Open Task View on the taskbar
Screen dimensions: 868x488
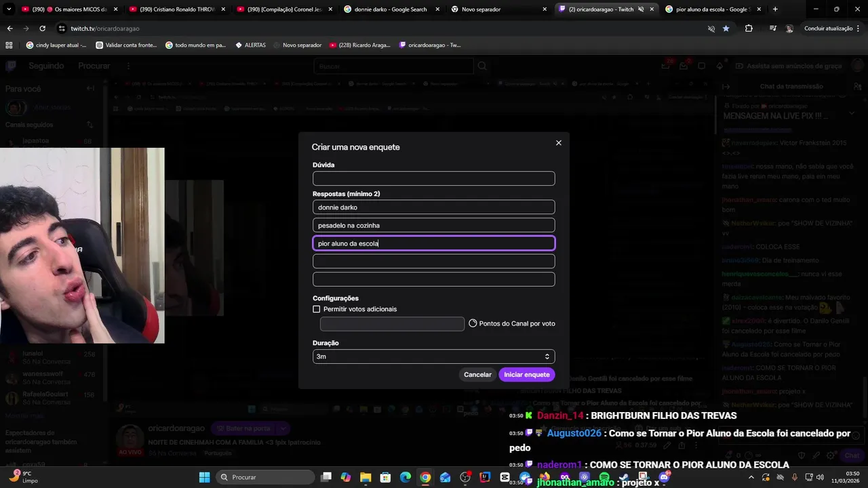click(x=326, y=477)
